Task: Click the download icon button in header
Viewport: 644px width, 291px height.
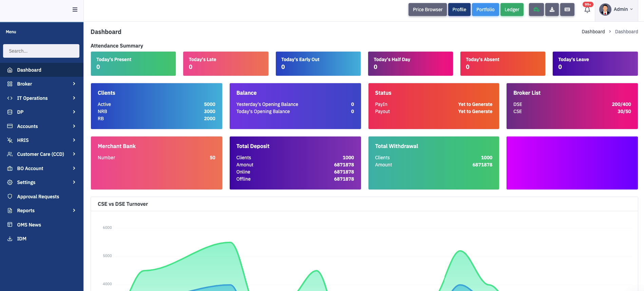Action: pyautogui.click(x=552, y=10)
